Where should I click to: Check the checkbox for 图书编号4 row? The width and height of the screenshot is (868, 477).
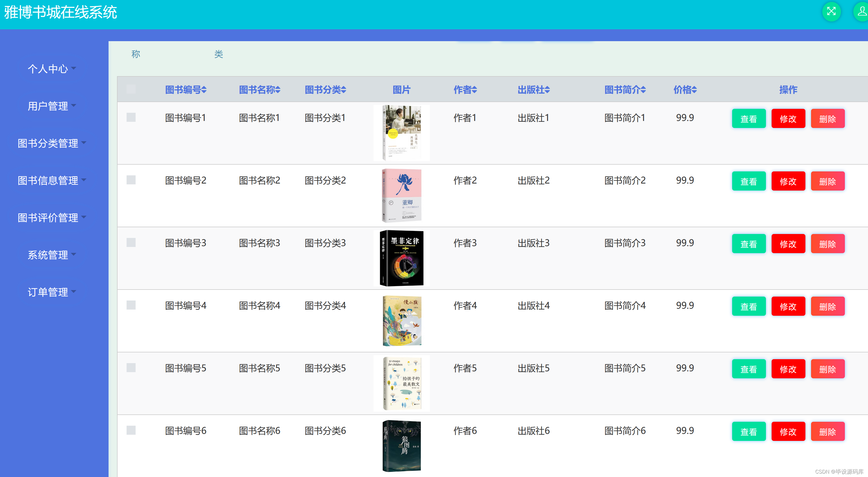coord(131,305)
